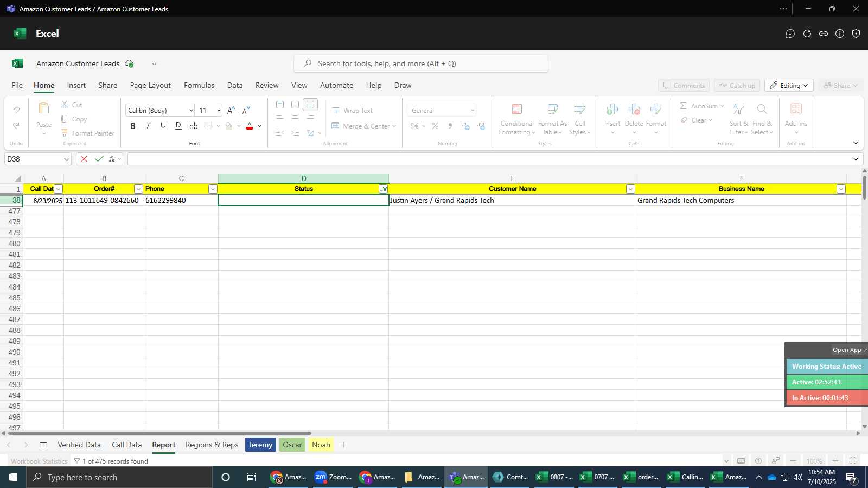The height and width of the screenshot is (488, 868).
Task: Switch to the Formulas tab
Action: click(x=199, y=85)
